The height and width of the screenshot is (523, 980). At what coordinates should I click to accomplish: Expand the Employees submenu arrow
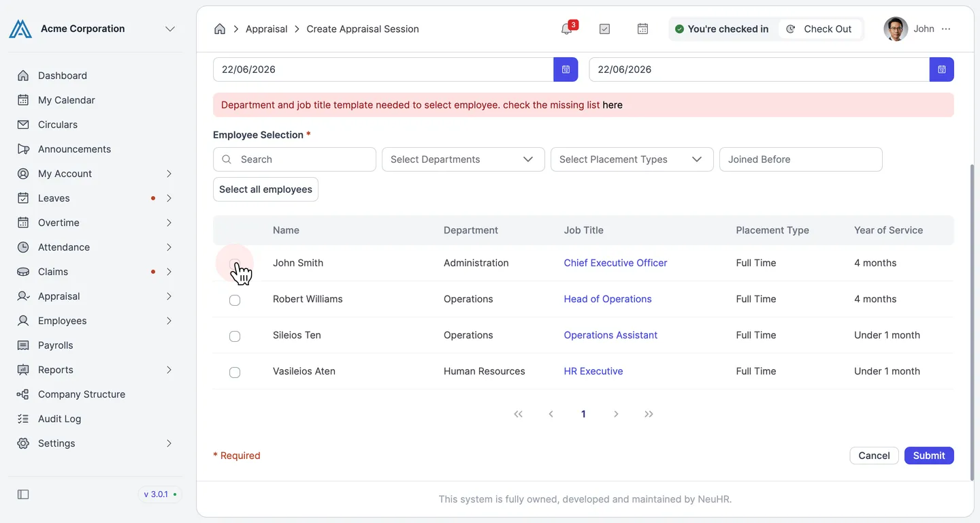169,321
